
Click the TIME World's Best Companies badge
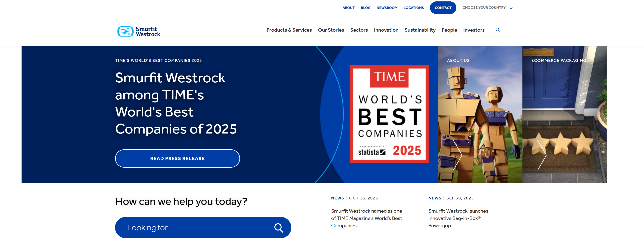tap(389, 114)
